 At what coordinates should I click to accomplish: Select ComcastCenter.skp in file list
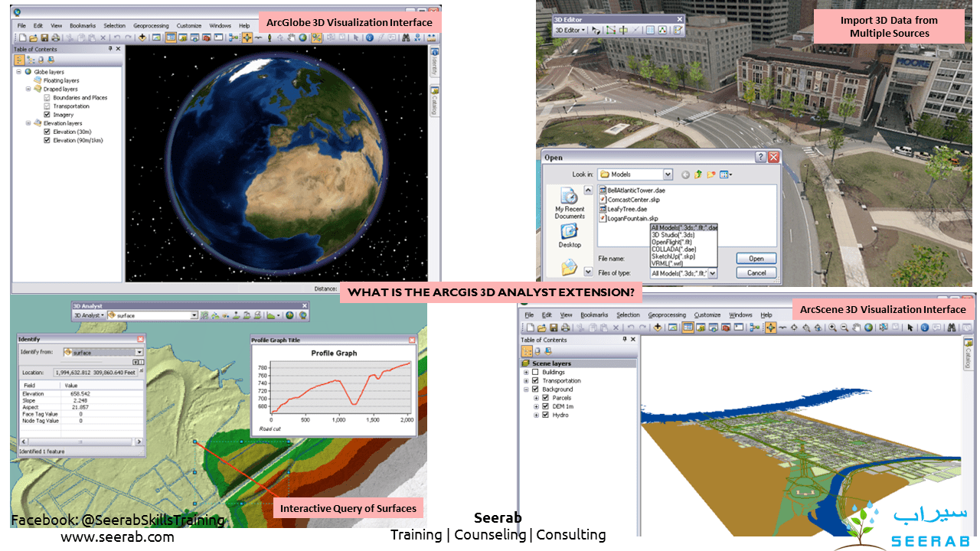pyautogui.click(x=631, y=200)
